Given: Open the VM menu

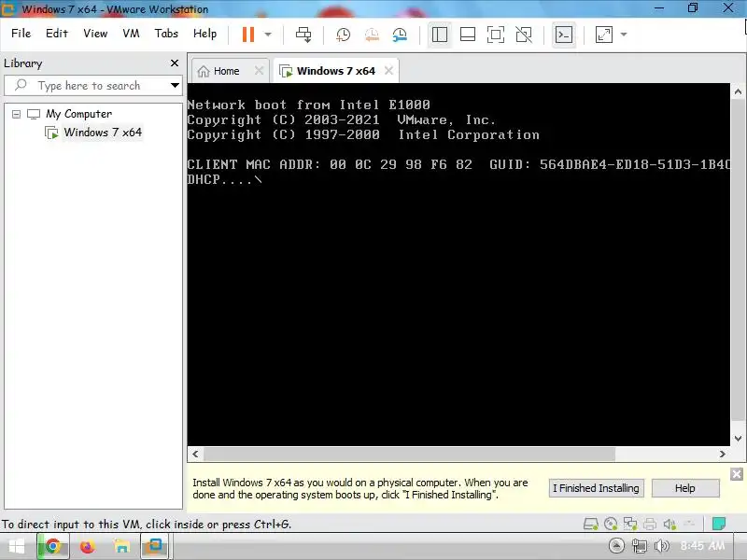Looking at the screenshot, I should 131,34.
